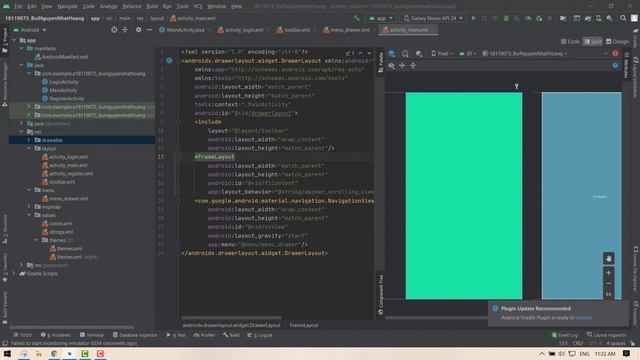Click the Select Opened File target icon in Project panel
The height and width of the screenshot is (360, 640).
coord(114,30)
